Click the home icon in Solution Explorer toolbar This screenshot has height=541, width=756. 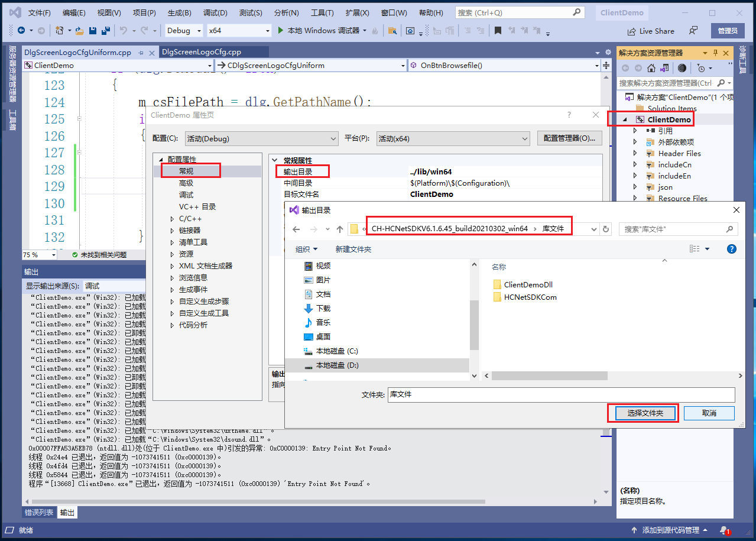coord(651,68)
